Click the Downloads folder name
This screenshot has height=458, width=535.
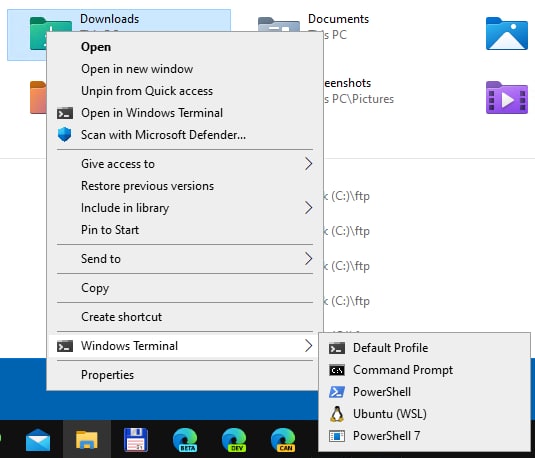110,19
